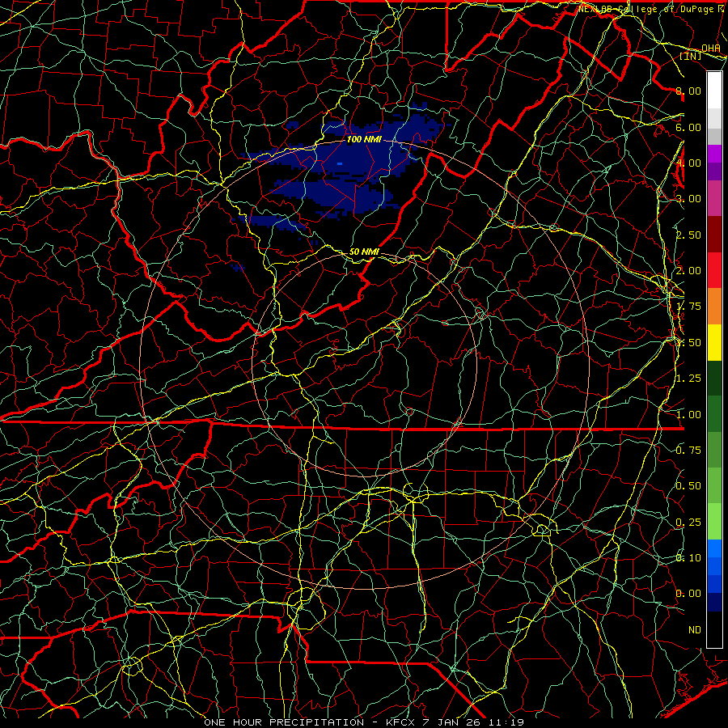Select the bright red swatch beside 2.00
This screenshot has height=728, width=728.
click(714, 270)
